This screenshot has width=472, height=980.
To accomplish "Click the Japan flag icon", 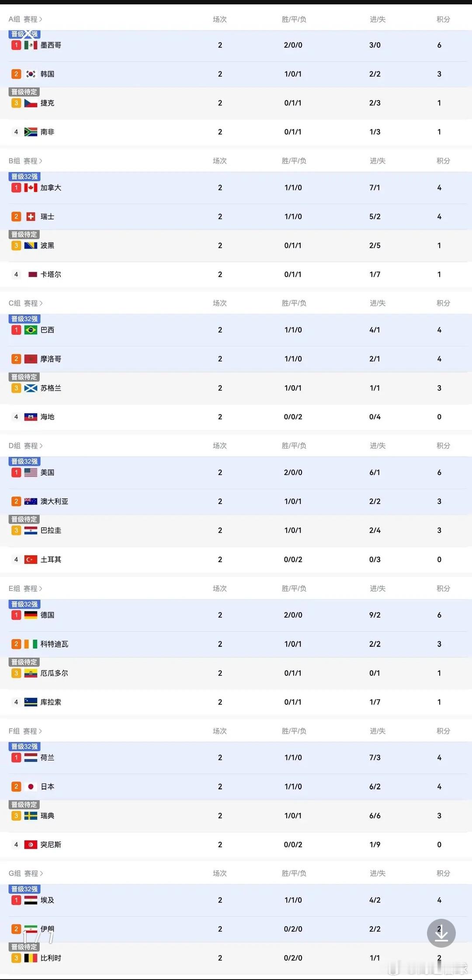I will tap(31, 786).
